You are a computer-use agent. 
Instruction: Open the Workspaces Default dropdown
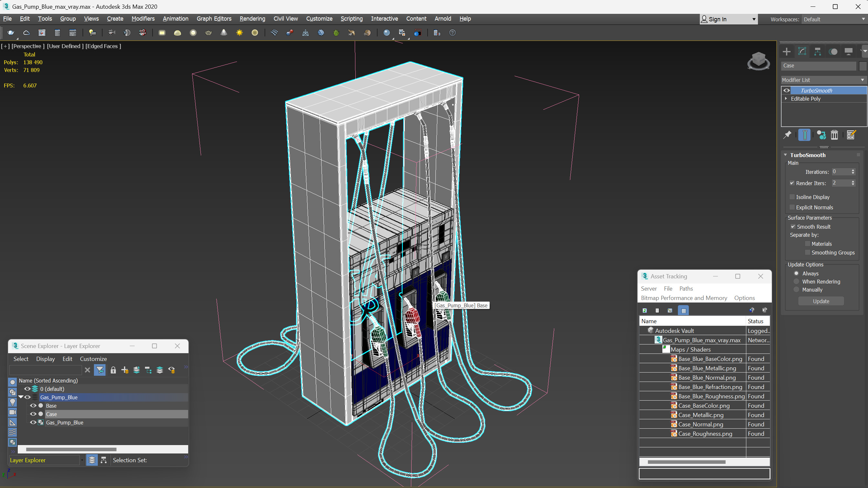click(x=834, y=19)
